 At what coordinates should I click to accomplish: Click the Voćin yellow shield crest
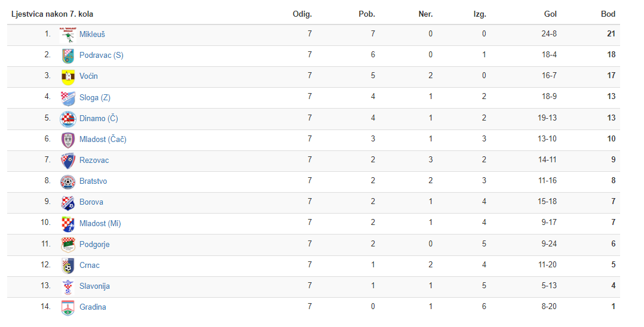tap(68, 77)
